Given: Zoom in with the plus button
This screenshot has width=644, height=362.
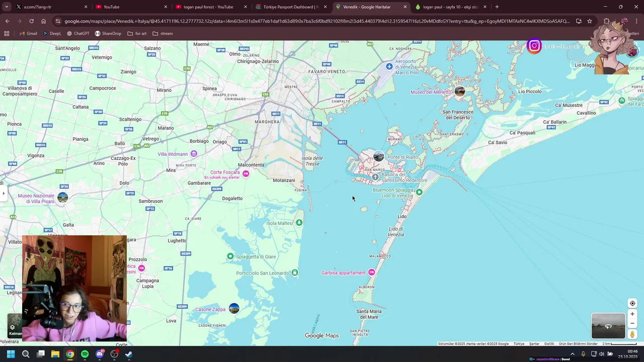Looking at the screenshot, I should point(632,314).
